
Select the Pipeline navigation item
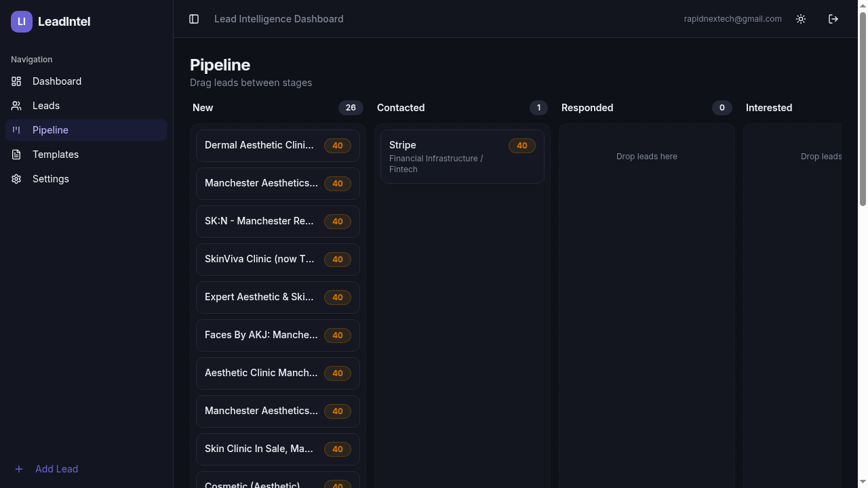tap(86, 130)
